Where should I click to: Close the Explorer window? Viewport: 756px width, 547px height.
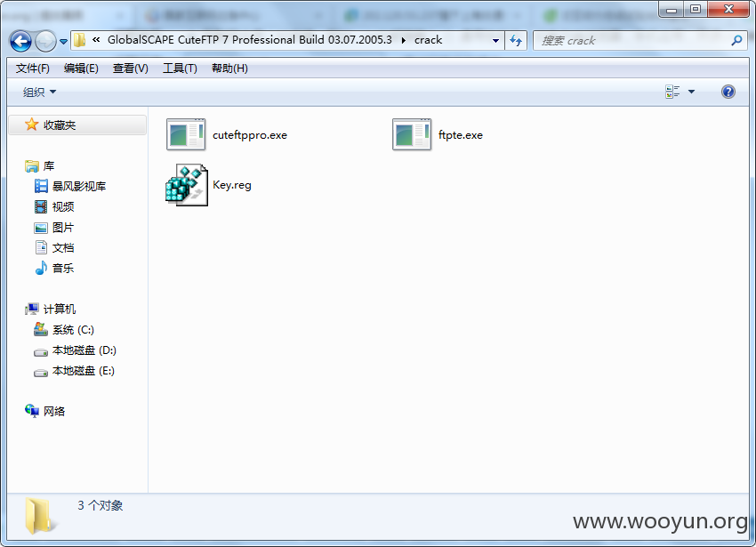(728, 9)
